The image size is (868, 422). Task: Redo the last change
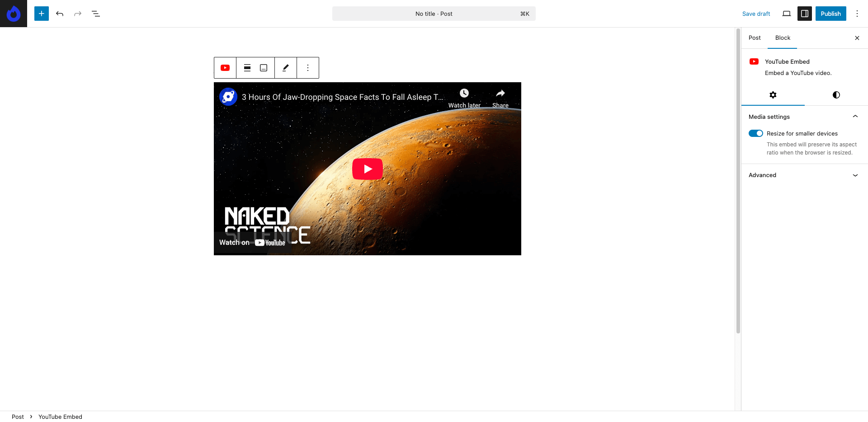click(x=78, y=14)
